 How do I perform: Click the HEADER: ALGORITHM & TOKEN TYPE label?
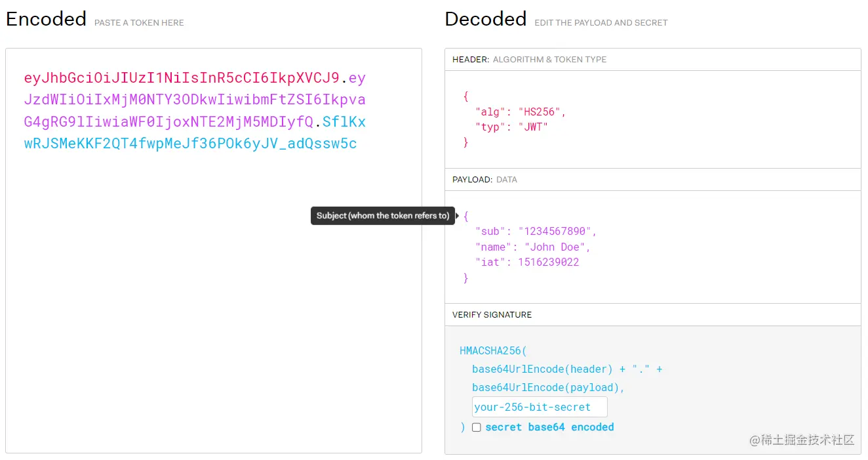[529, 60]
